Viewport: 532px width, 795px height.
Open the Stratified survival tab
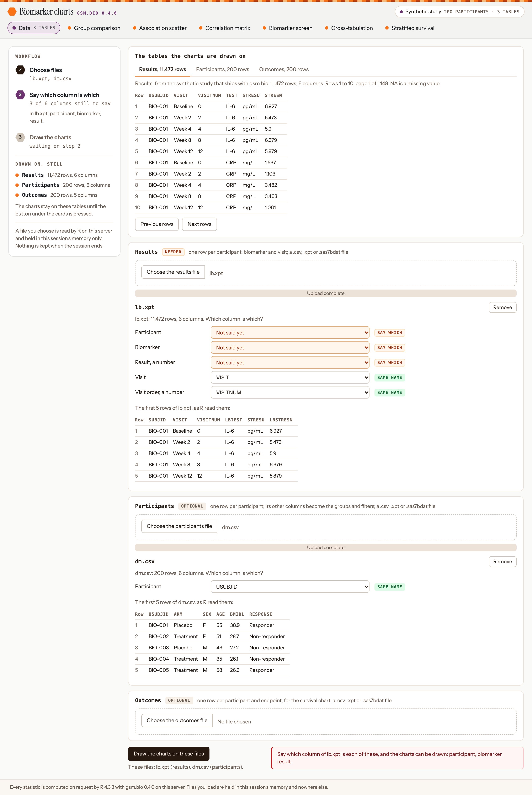click(410, 28)
